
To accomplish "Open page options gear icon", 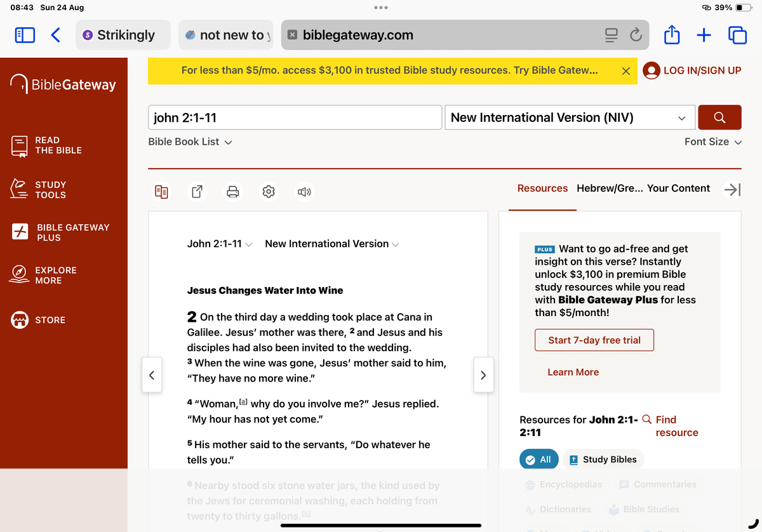I will (269, 191).
